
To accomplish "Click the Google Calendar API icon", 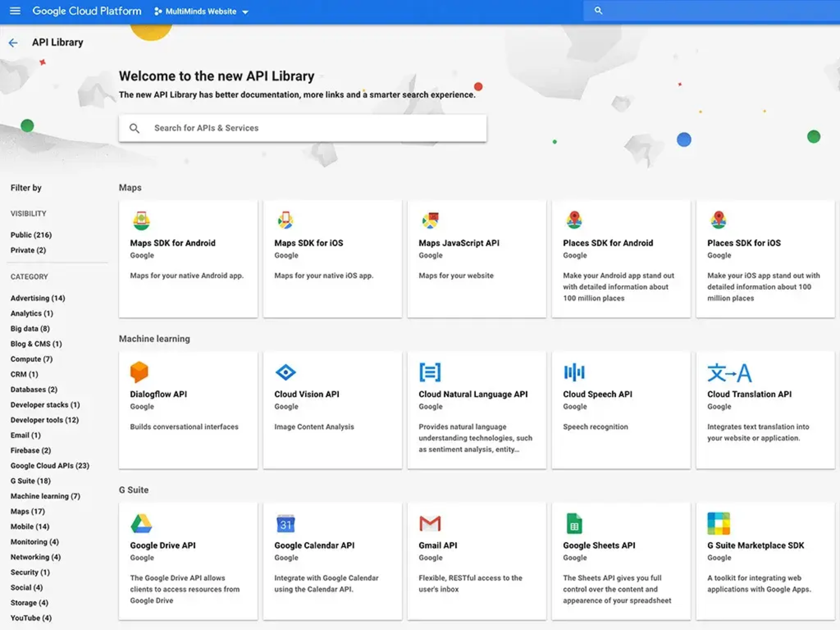I will click(285, 523).
